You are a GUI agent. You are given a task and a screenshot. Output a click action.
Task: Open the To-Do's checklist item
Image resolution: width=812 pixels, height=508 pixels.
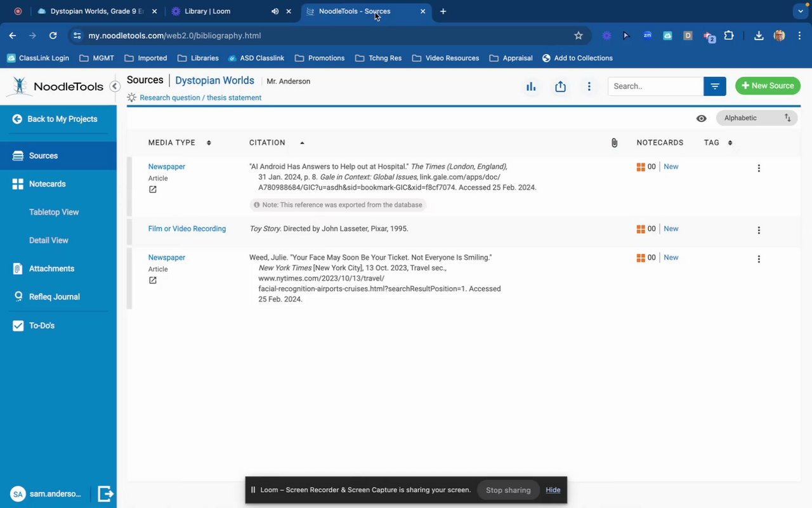[42, 326]
